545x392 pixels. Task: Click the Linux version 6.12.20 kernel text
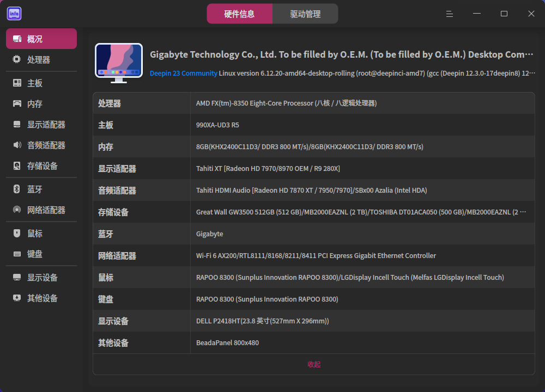click(x=377, y=73)
